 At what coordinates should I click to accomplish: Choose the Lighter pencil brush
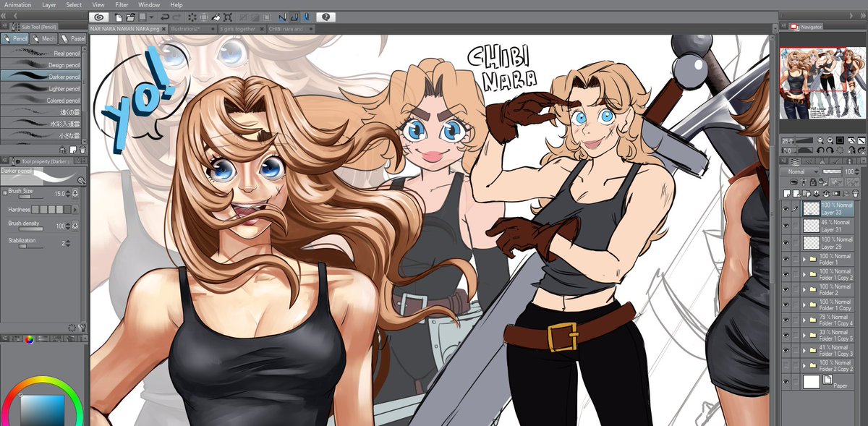(41, 88)
